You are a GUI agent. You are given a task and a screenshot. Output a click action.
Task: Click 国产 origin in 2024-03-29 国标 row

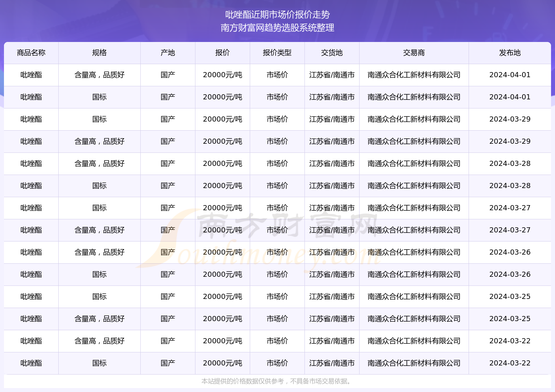[168, 119]
